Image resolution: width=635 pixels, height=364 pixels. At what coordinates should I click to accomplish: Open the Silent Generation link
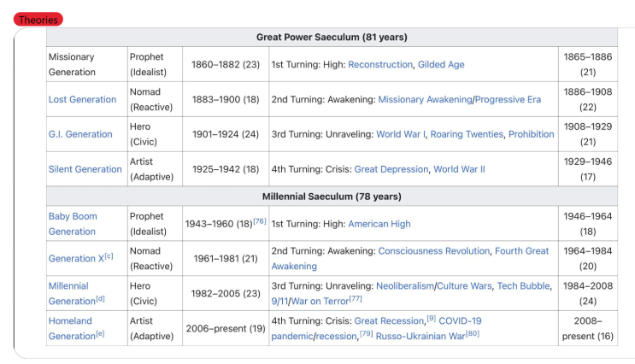pyautogui.click(x=85, y=169)
